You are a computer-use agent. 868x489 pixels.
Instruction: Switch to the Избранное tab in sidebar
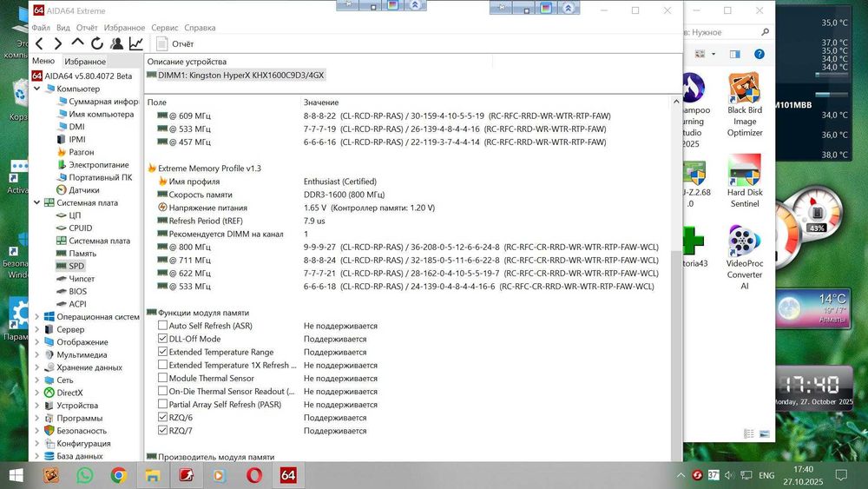click(x=85, y=62)
